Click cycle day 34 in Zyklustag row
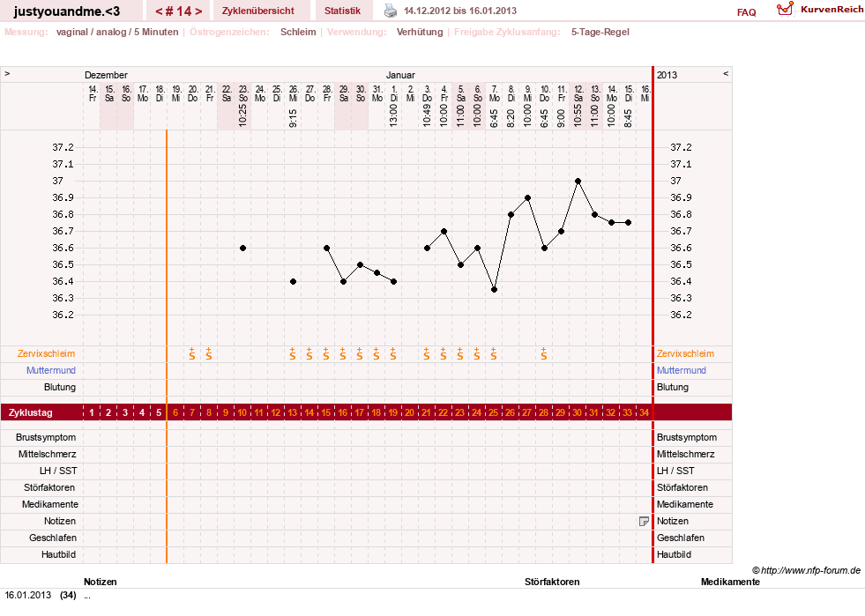Screen dimensions: 865x616 point(644,412)
